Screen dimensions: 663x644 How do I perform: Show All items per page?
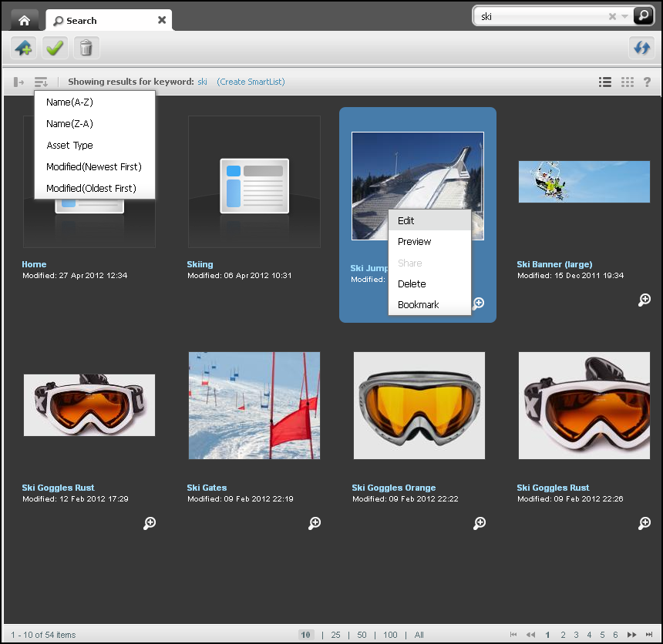pyautogui.click(x=419, y=635)
